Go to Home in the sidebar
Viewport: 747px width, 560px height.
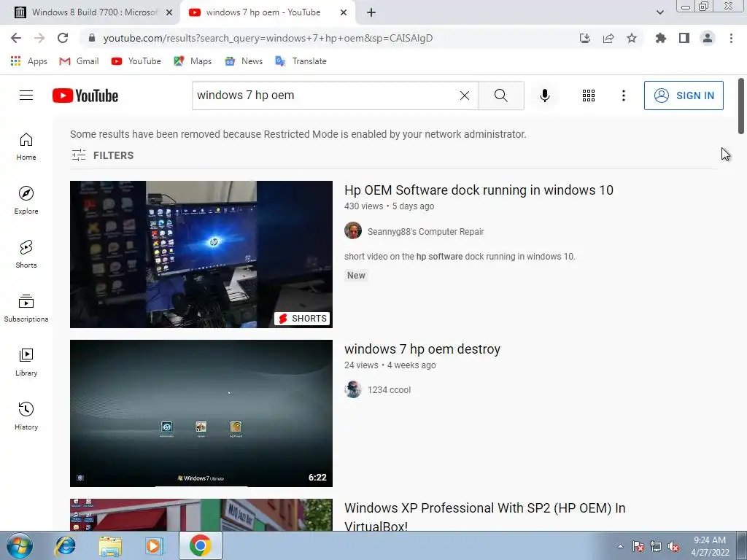(26, 146)
